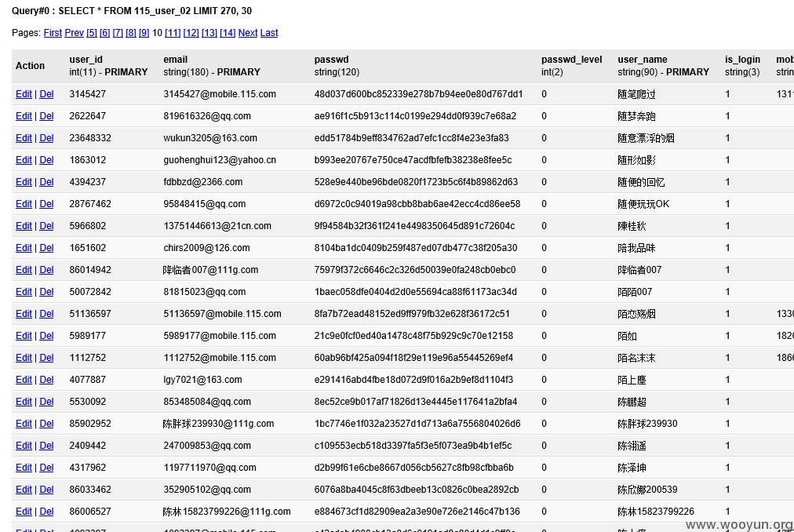Viewport: 794px width, 532px height.
Task: Select the 3145427@mobile.115.com email cell
Action: [x=220, y=94]
